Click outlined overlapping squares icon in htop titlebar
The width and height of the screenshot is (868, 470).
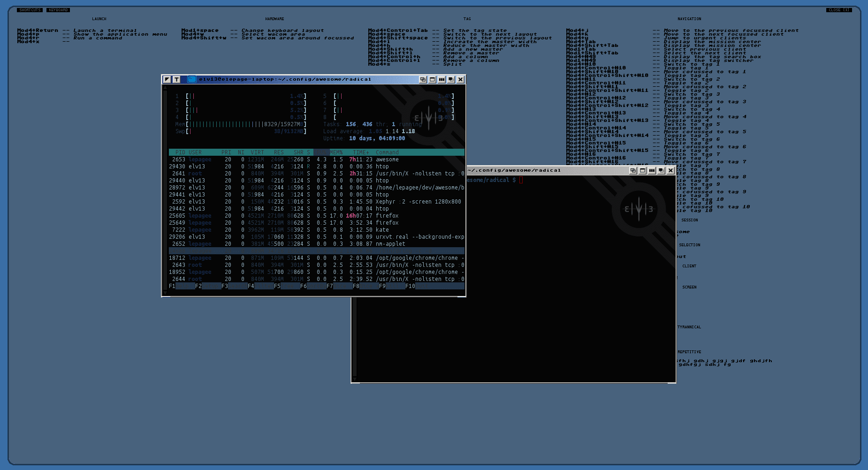coord(423,80)
